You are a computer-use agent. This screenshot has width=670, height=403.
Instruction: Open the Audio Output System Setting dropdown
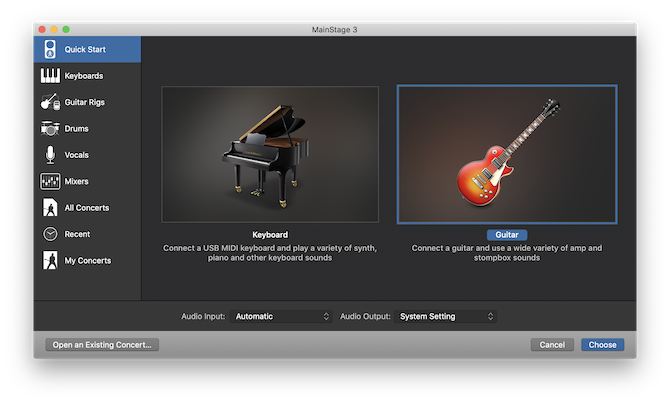(x=445, y=316)
